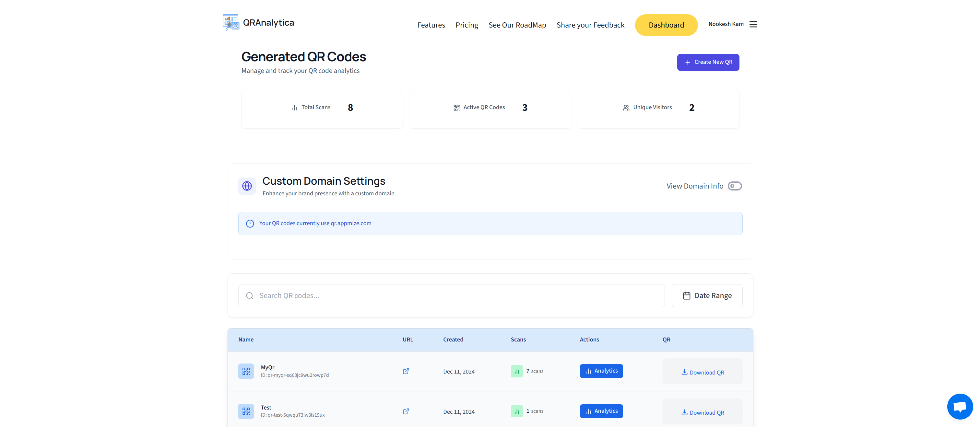The height and width of the screenshot is (427, 980).
Task: Click the Active QR Codes icon
Action: click(x=456, y=108)
